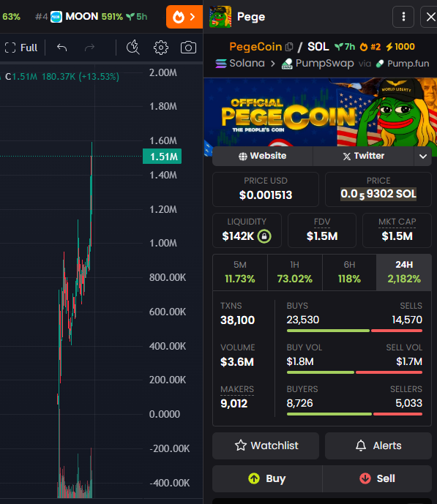Expand more social links chevron
The image size is (437, 504).
pos(423,157)
